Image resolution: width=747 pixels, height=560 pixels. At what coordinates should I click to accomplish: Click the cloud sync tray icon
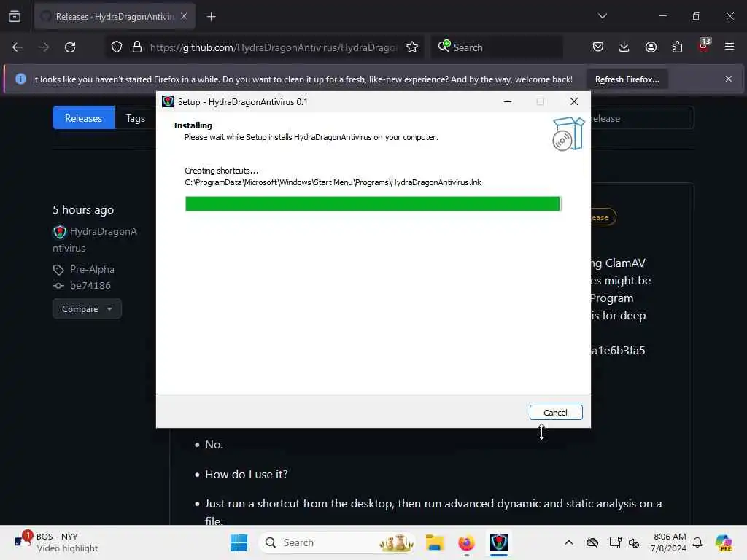click(x=592, y=542)
